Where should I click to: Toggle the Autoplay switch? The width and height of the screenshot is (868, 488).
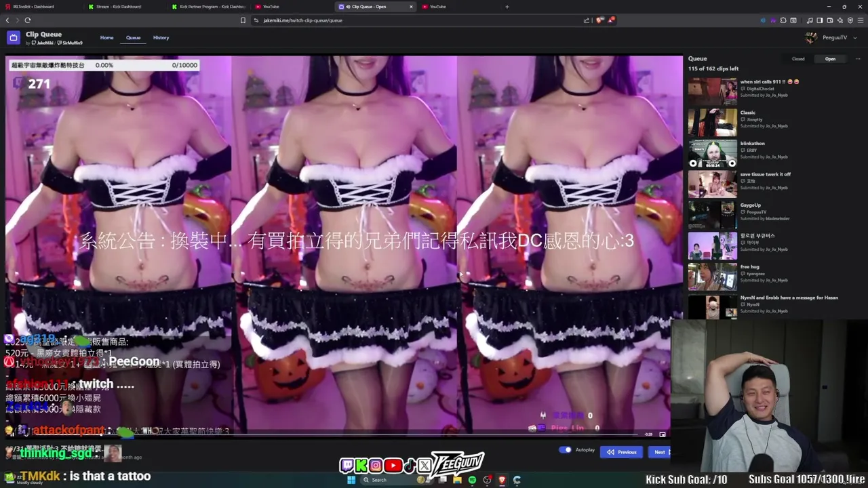(565, 450)
